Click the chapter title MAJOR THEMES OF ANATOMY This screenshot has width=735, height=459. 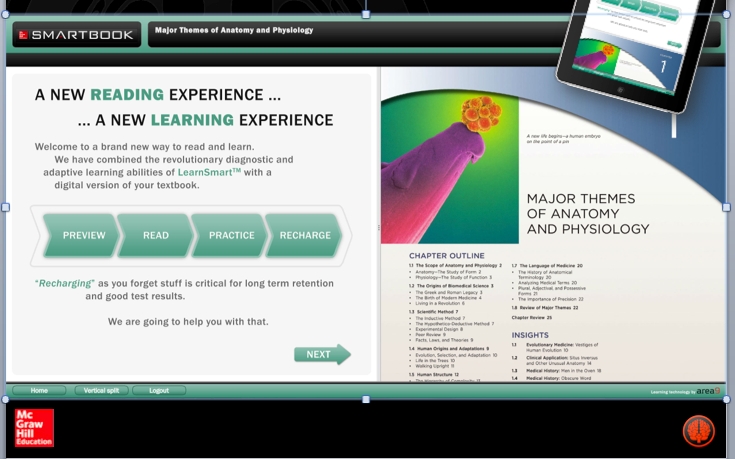[x=588, y=214]
